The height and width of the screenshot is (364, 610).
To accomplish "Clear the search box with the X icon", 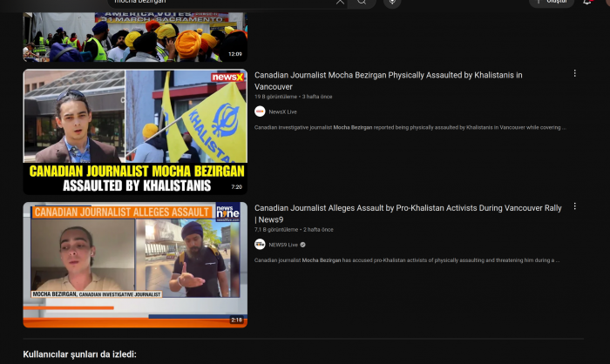I will (340, 2).
